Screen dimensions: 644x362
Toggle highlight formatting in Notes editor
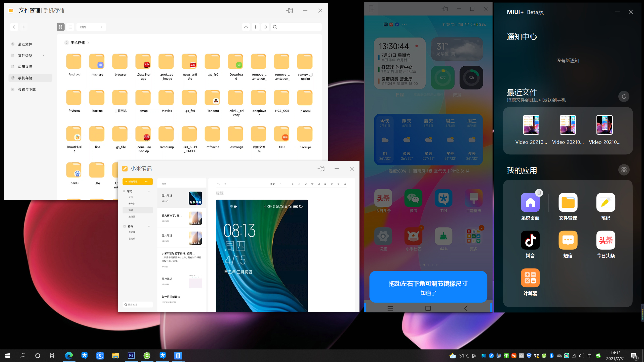[x=312, y=184]
